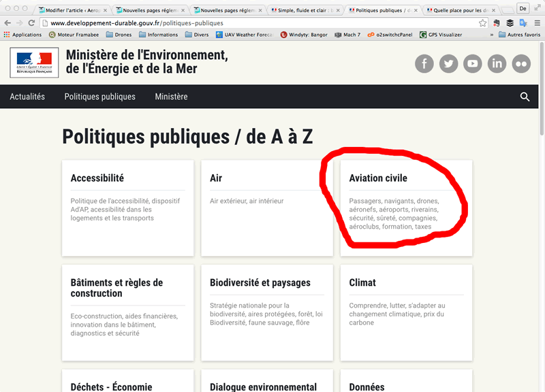Screen dimensions: 545x392
Task: Switch to the Quelle place pour les drones tab
Action: point(462,10)
